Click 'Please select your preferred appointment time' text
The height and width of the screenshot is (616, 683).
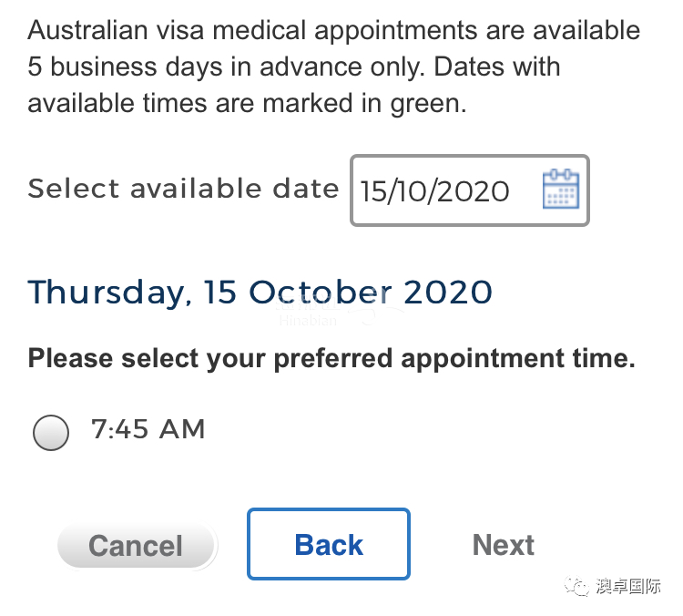[331, 358]
